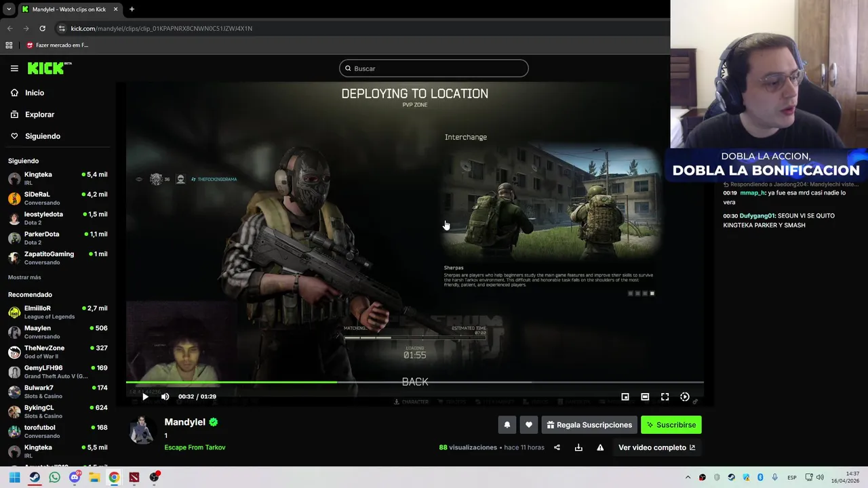
Task: Mute the clip volume
Action: 165,396
